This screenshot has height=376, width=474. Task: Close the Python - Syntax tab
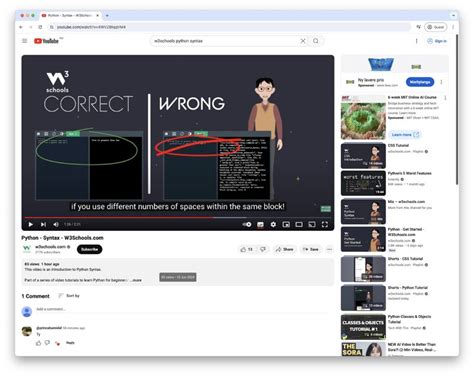pos(97,15)
